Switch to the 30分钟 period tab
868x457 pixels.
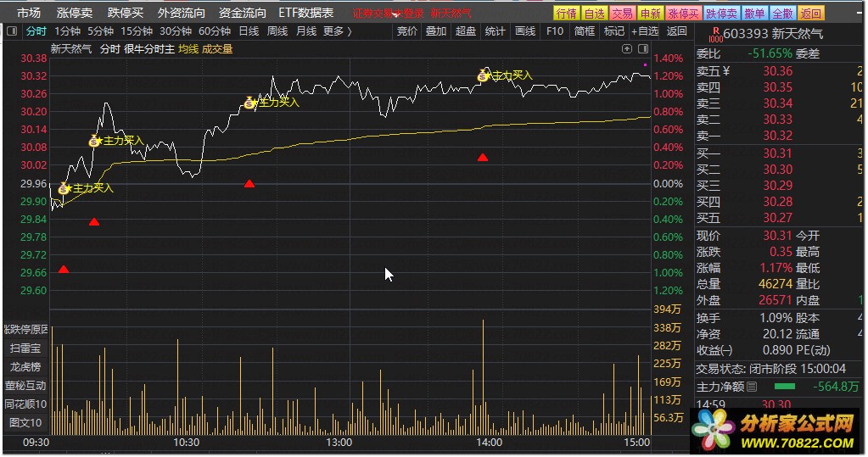176,31
